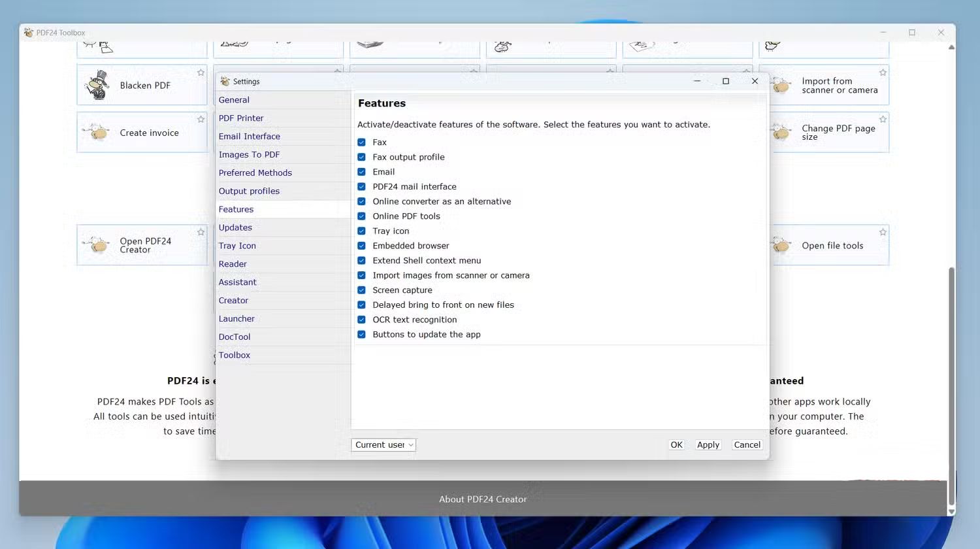Click the Apply button
980x549 pixels.
pos(708,445)
